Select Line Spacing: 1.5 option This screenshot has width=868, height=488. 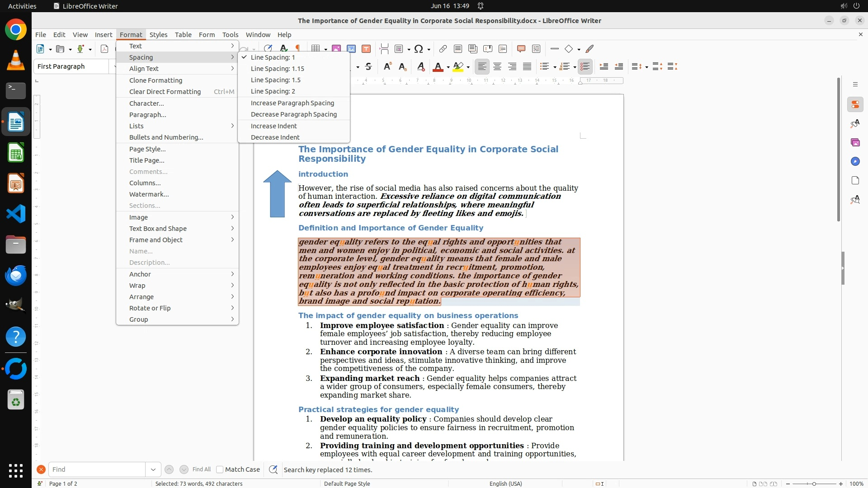click(275, 80)
